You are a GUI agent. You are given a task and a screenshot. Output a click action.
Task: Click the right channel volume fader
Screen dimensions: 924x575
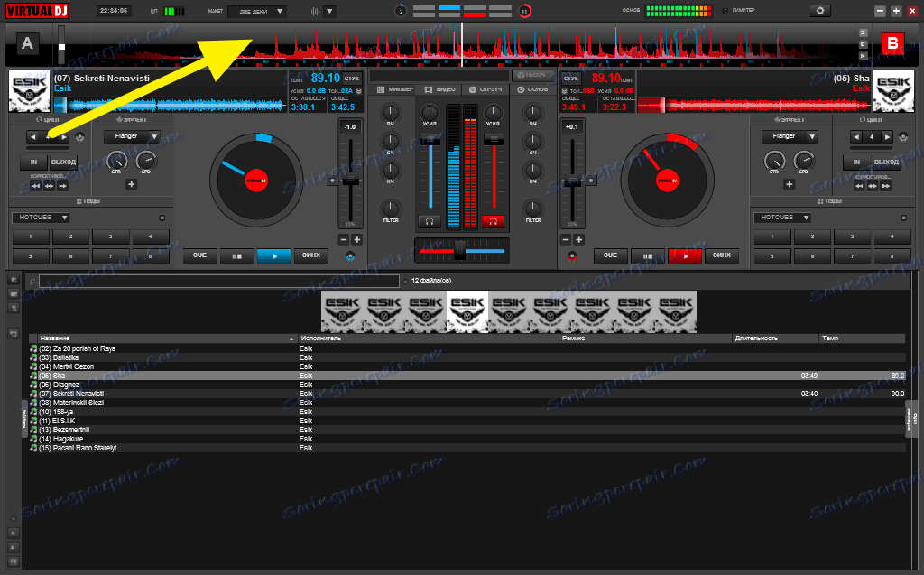coord(494,139)
